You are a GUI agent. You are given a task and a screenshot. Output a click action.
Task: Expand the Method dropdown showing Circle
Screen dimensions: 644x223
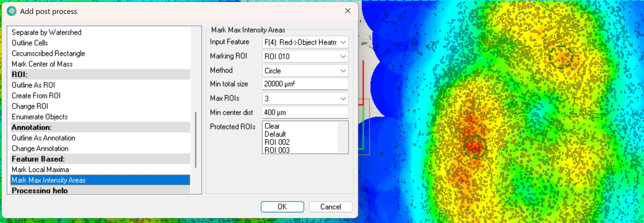point(305,71)
